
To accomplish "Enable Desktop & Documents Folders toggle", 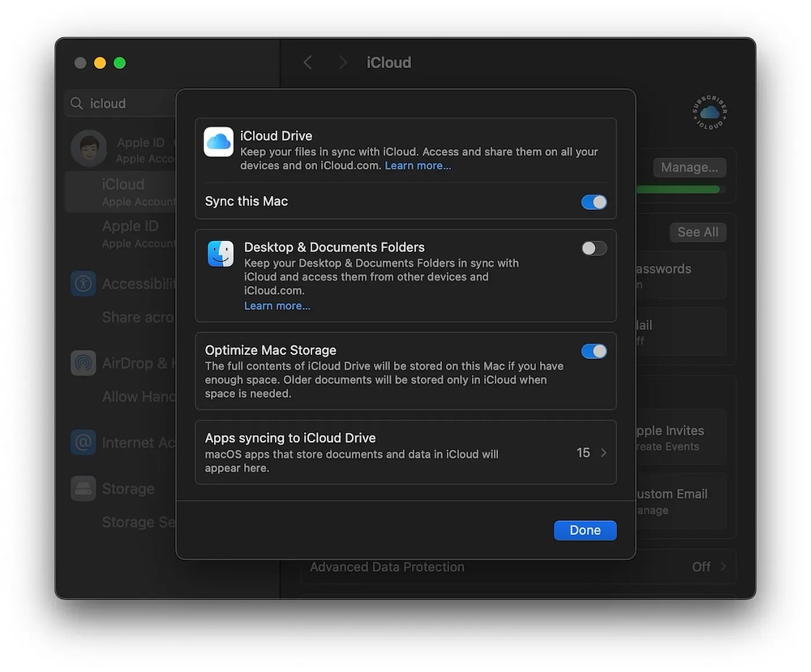I will click(x=594, y=248).
